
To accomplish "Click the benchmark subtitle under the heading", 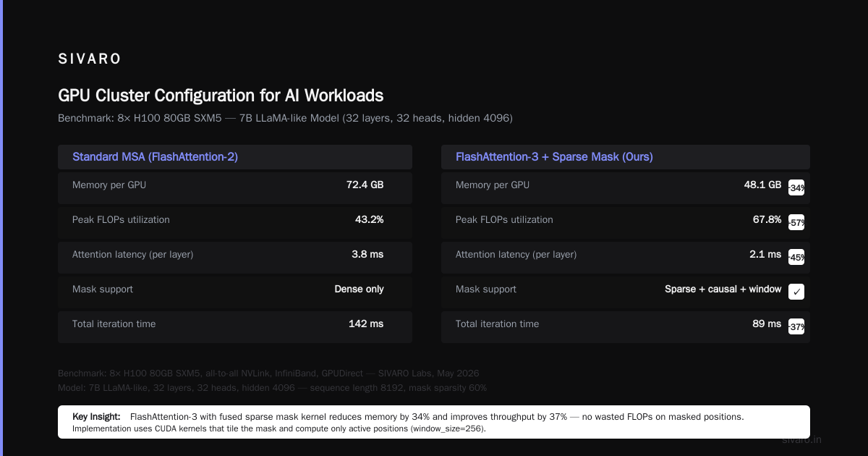I will point(285,118).
